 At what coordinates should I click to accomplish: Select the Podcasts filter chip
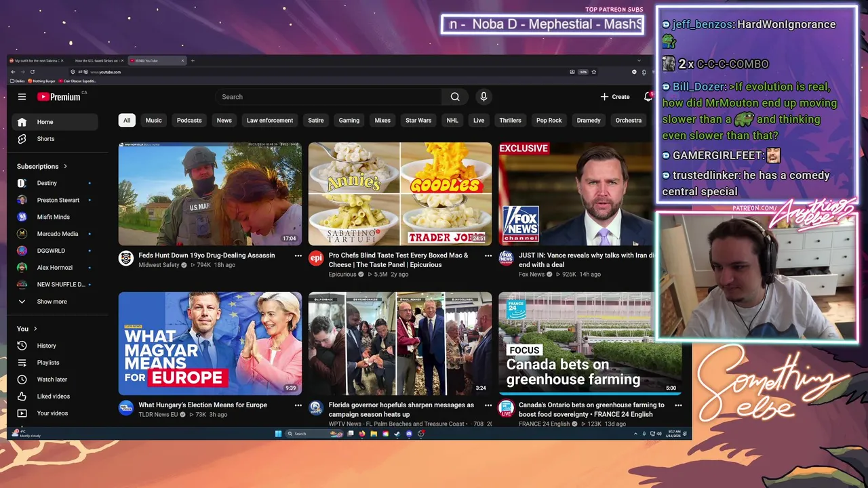click(189, 121)
